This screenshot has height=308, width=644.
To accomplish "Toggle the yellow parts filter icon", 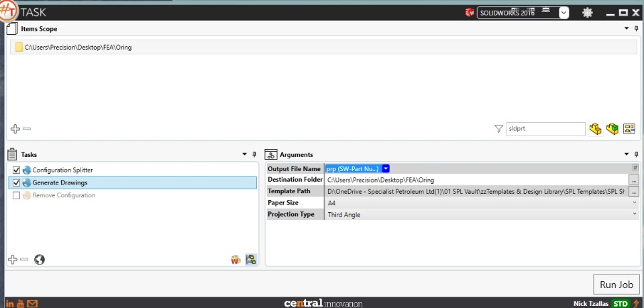I will (x=595, y=129).
